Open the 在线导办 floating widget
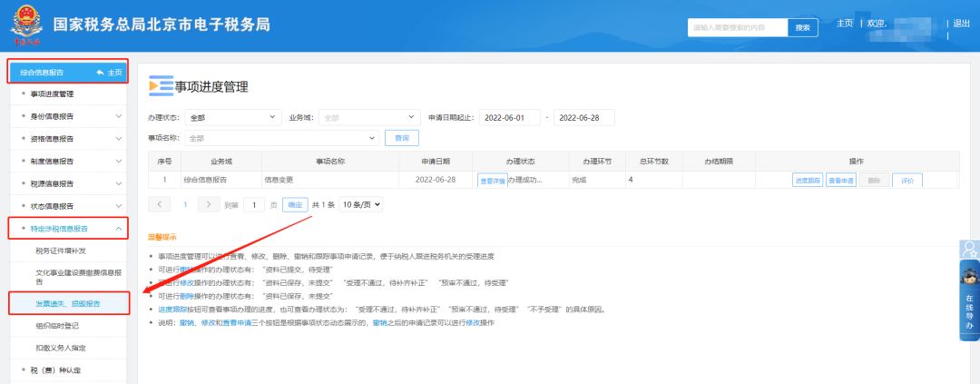This screenshot has width=980, height=384. [x=969, y=300]
